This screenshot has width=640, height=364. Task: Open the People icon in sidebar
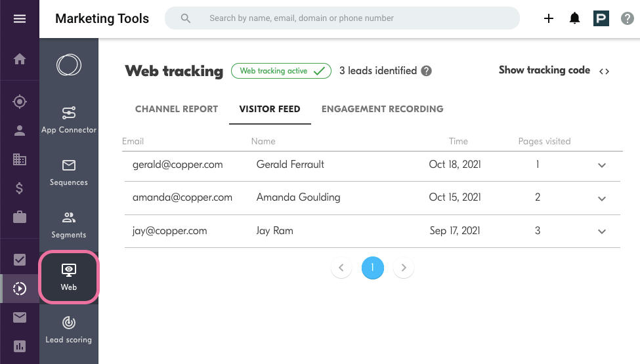pos(20,131)
